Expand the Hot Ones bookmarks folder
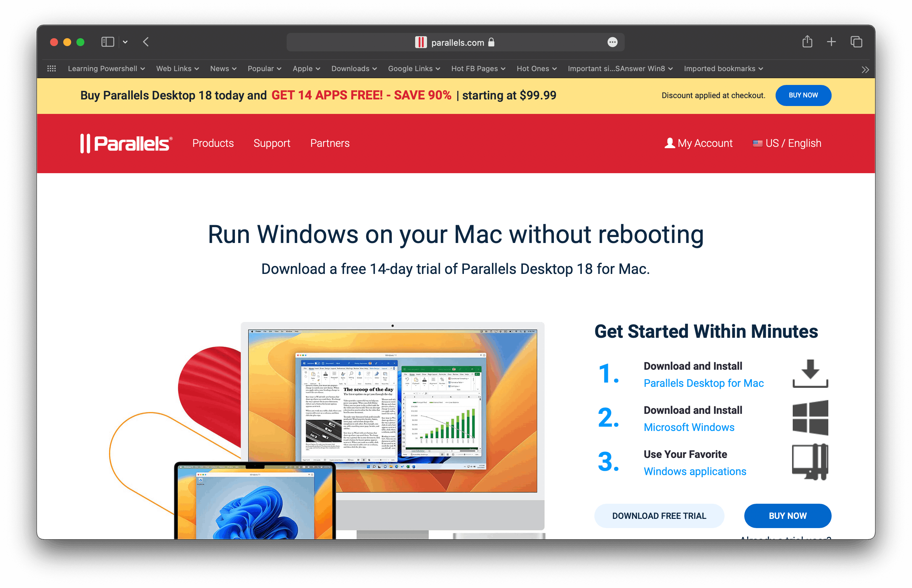Image resolution: width=912 pixels, height=588 pixels. [536, 69]
